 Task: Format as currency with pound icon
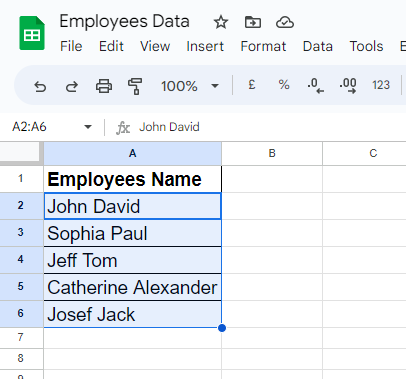(x=252, y=85)
